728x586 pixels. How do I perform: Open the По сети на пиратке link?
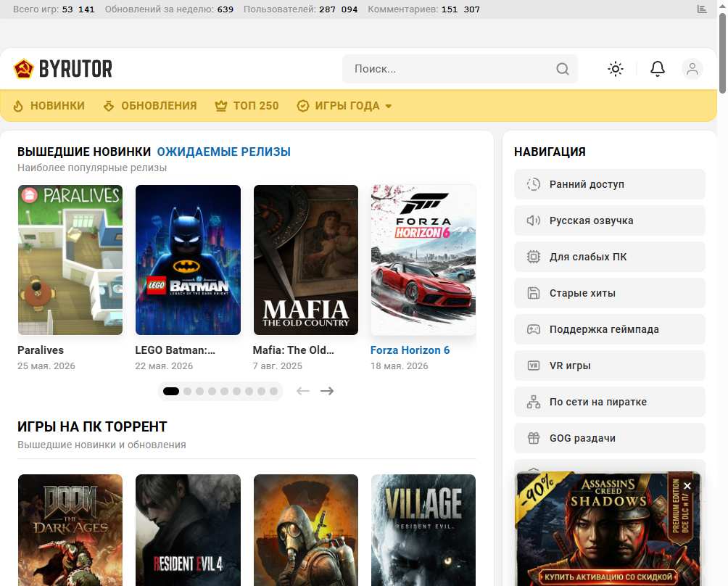[x=610, y=402]
